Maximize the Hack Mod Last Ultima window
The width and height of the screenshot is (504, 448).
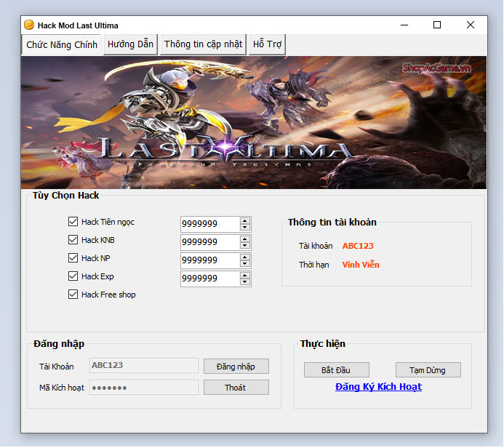coord(437,25)
